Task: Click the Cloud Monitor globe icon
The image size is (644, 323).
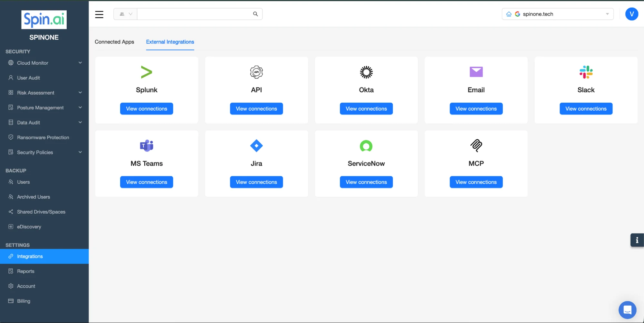Action: tap(11, 63)
